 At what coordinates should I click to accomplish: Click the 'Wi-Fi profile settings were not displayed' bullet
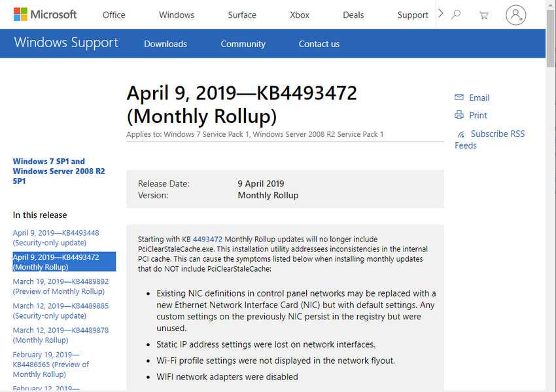[x=275, y=361]
